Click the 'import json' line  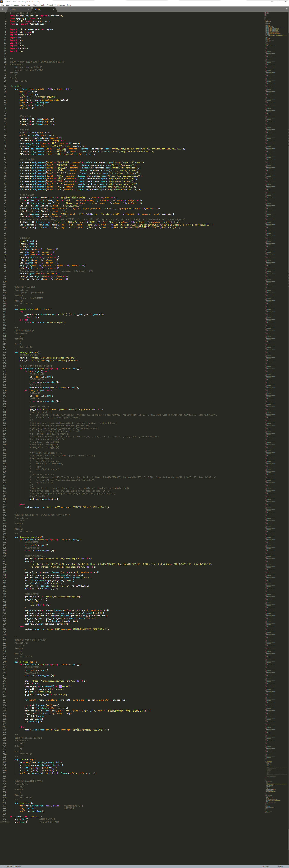(16, 40)
